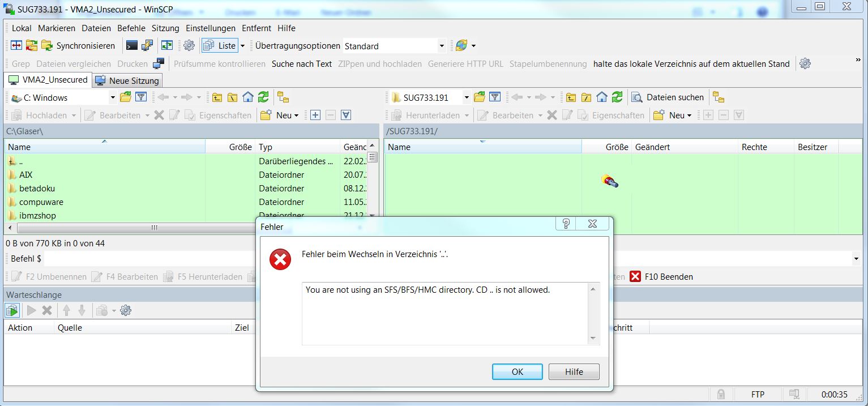Open remote directory folder icon beside SUG733.191
The width and height of the screenshot is (868, 406).
pos(480,97)
